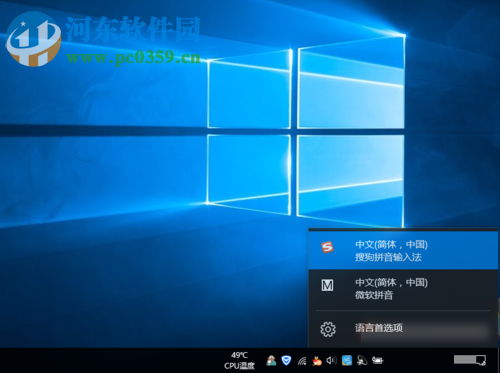Open the Wi-Fi network tray icon
Image resolution: width=500 pixels, height=373 pixels.
pos(302,361)
